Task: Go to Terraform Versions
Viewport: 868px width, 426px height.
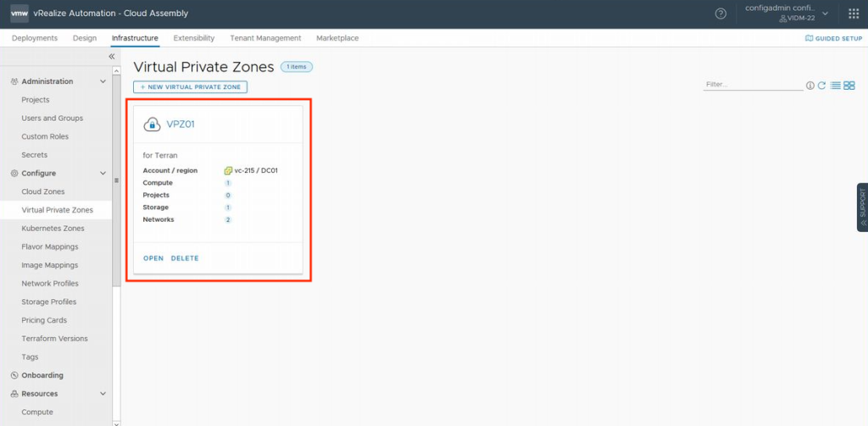Action: click(55, 339)
